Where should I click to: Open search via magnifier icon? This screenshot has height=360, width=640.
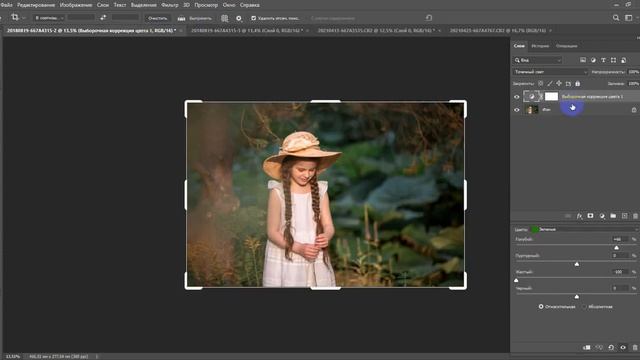(616, 18)
